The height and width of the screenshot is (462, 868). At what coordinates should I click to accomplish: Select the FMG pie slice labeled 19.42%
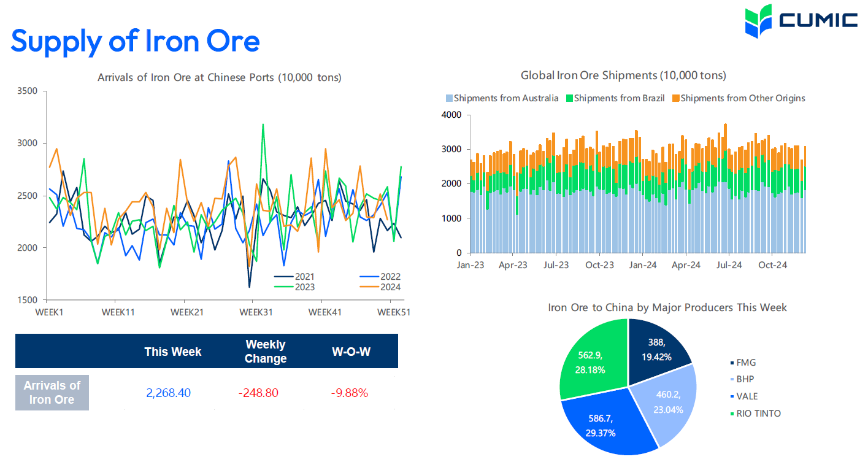click(655, 353)
